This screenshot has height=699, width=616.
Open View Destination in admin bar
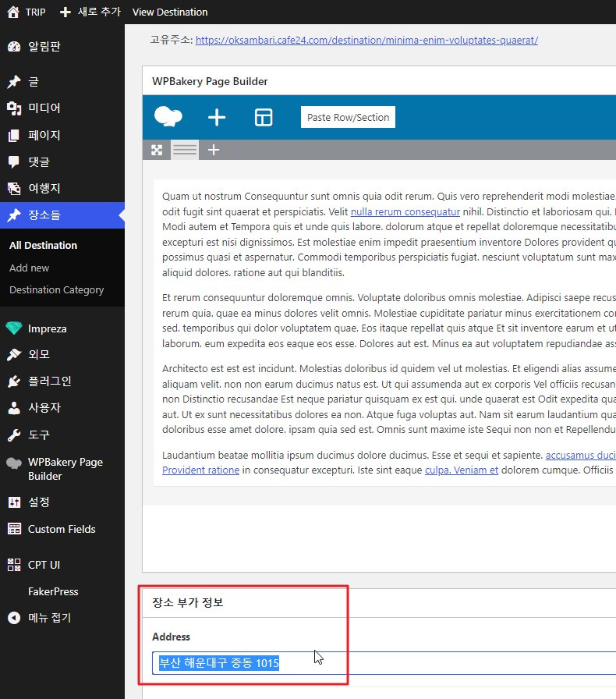(170, 12)
